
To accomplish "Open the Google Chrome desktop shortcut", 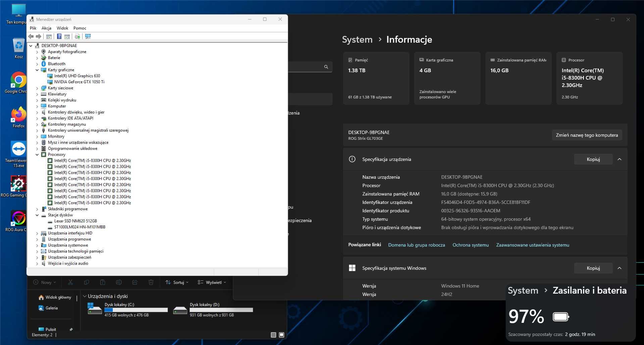I will pos(16,83).
